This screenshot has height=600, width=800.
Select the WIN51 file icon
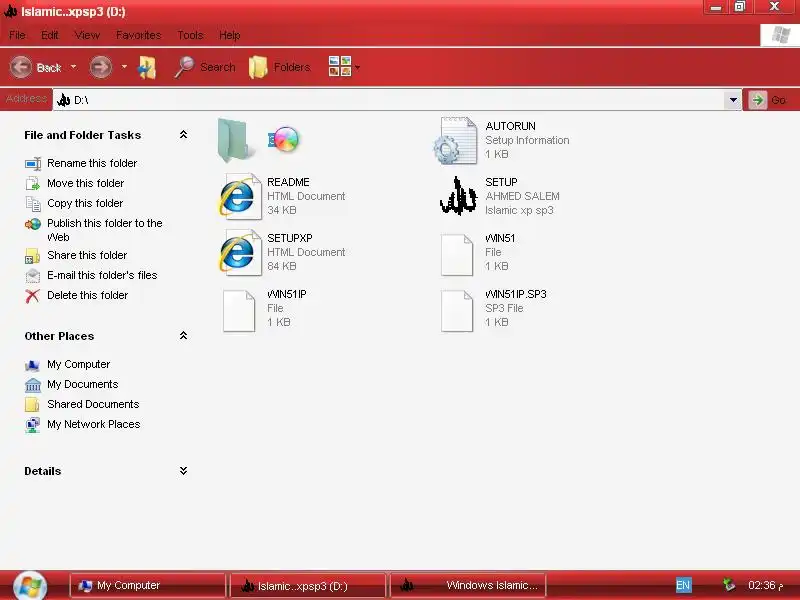(457, 255)
